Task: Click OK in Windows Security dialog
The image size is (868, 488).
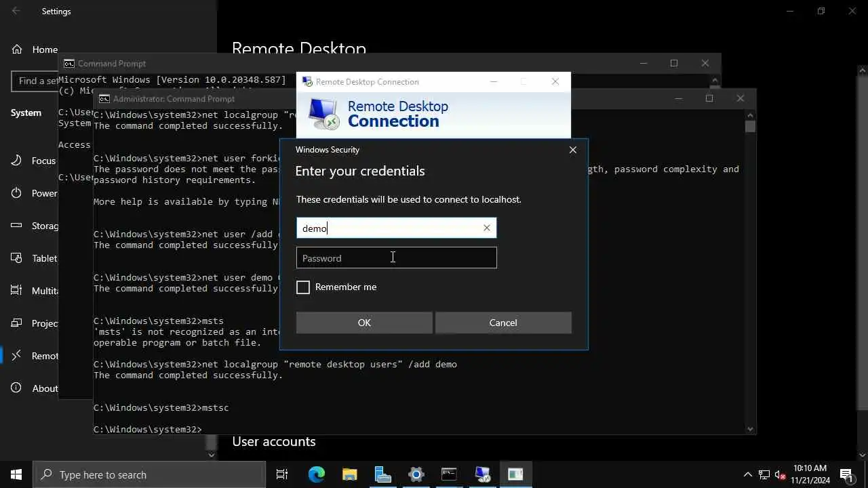Action: tap(364, 323)
